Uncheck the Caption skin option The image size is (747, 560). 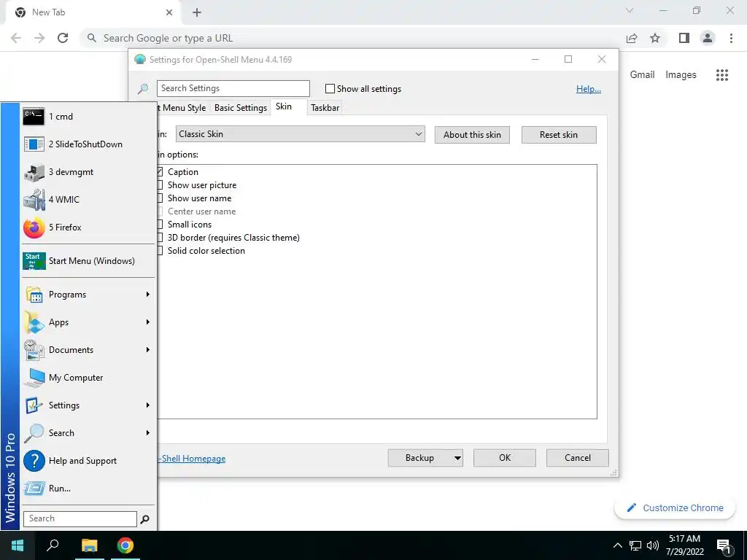point(160,172)
